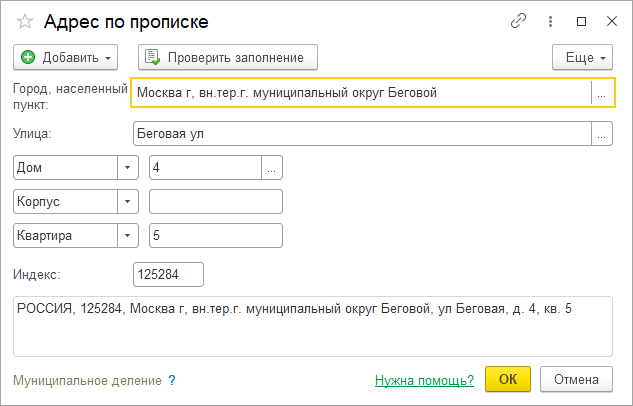Open city selection ellipsis button
The image size is (633, 406).
(601, 93)
